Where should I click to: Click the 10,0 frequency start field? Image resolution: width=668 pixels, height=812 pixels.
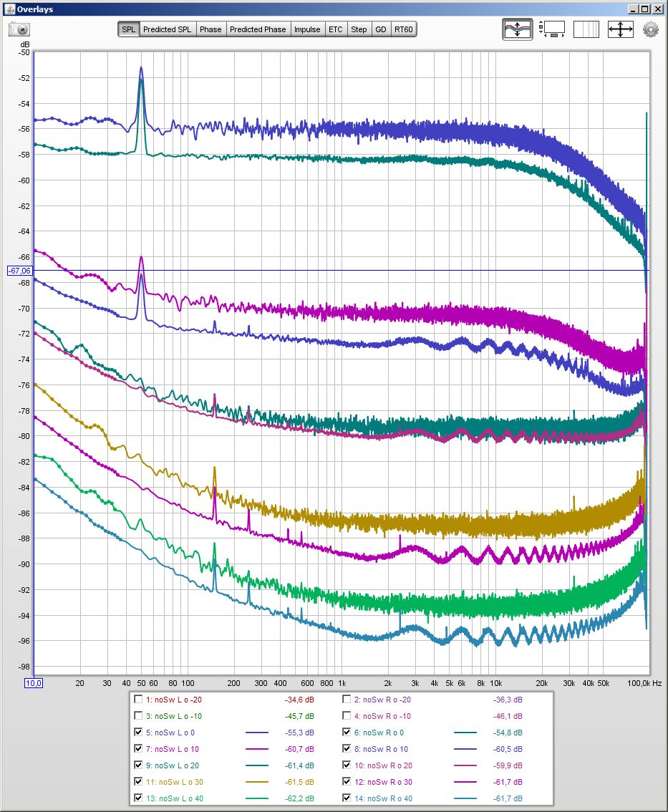click(x=33, y=683)
